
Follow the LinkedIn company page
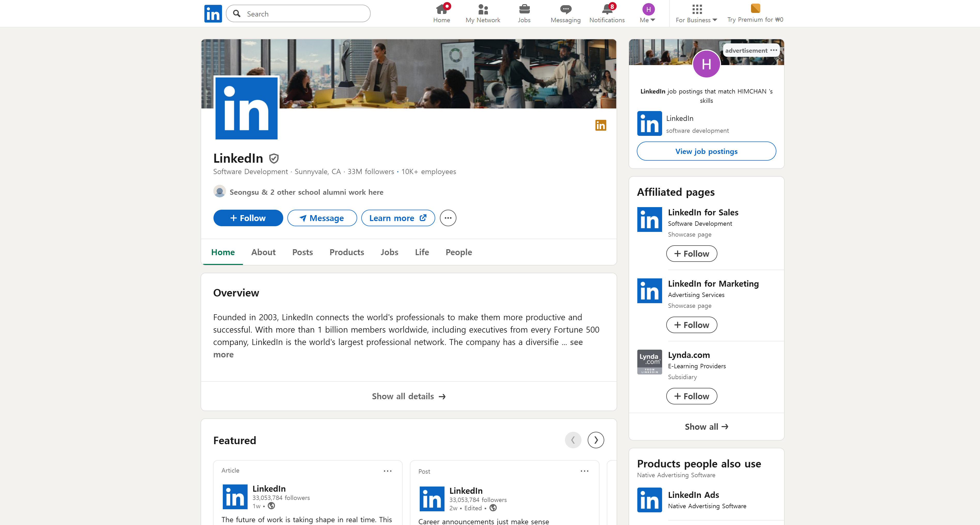pos(248,218)
